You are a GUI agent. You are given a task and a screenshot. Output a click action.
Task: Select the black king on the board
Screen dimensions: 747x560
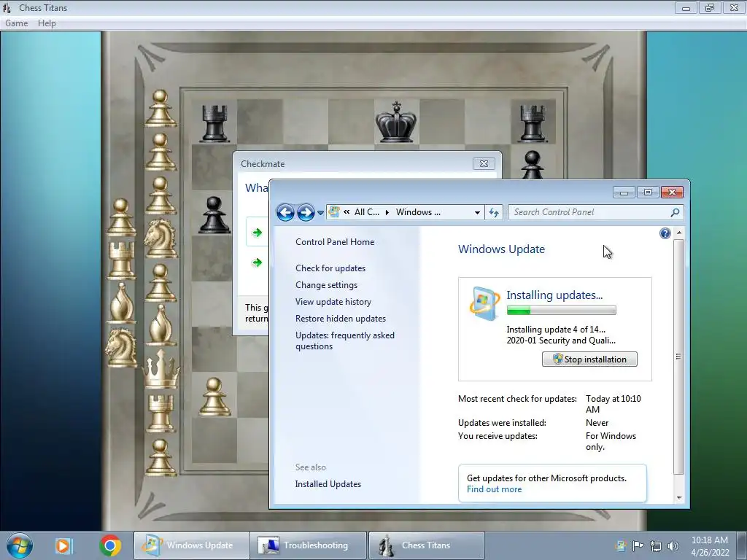[x=396, y=122]
